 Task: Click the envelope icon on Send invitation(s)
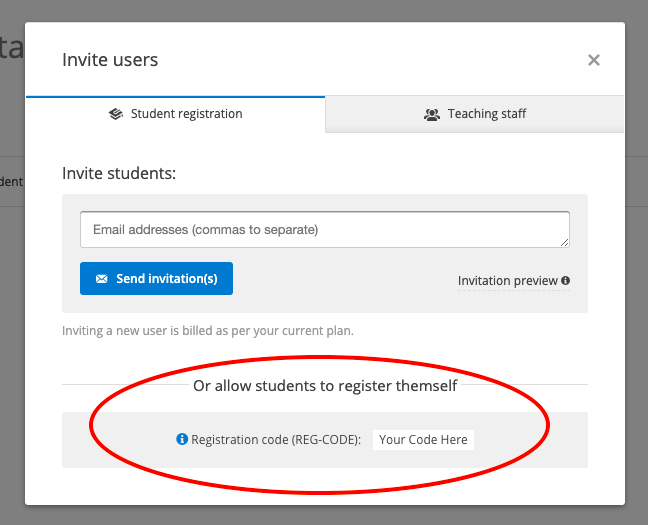tap(101, 279)
